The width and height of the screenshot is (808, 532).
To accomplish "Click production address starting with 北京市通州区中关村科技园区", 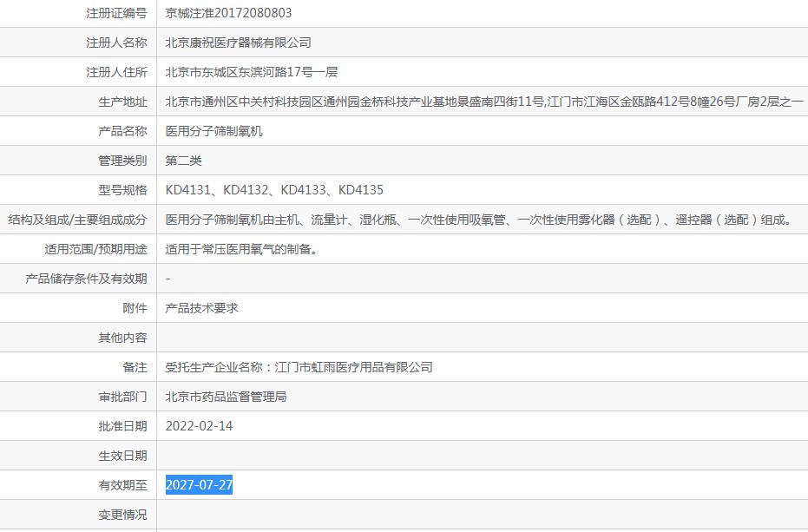I will (x=484, y=102).
